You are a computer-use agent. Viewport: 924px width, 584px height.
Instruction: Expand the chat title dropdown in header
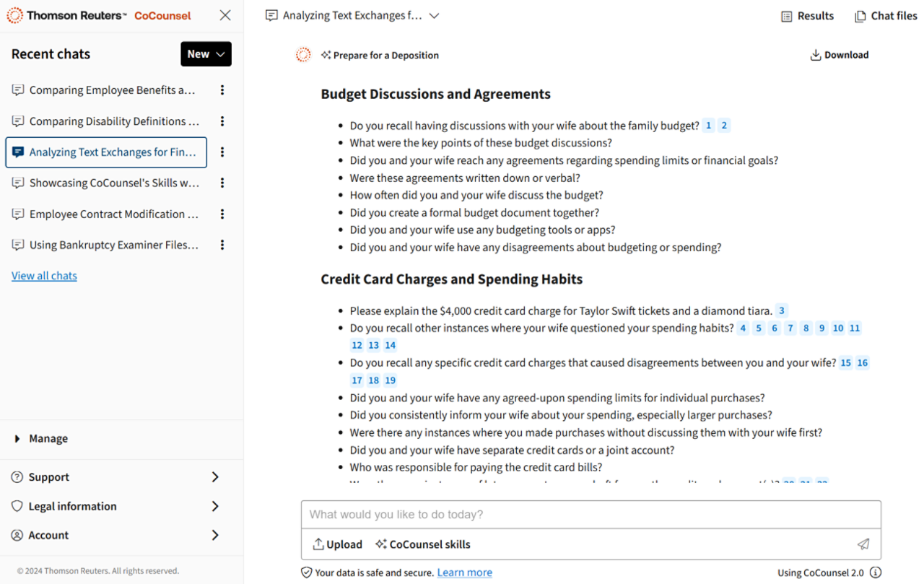(x=434, y=16)
